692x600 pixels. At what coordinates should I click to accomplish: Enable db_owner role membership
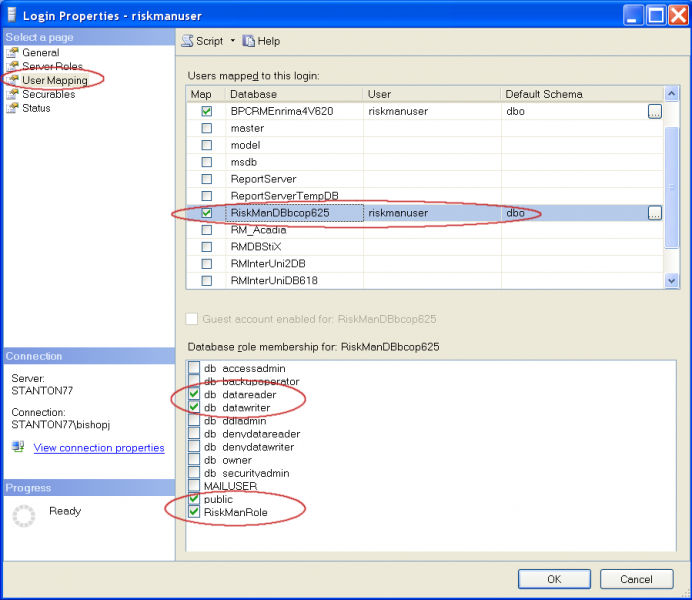tap(194, 460)
